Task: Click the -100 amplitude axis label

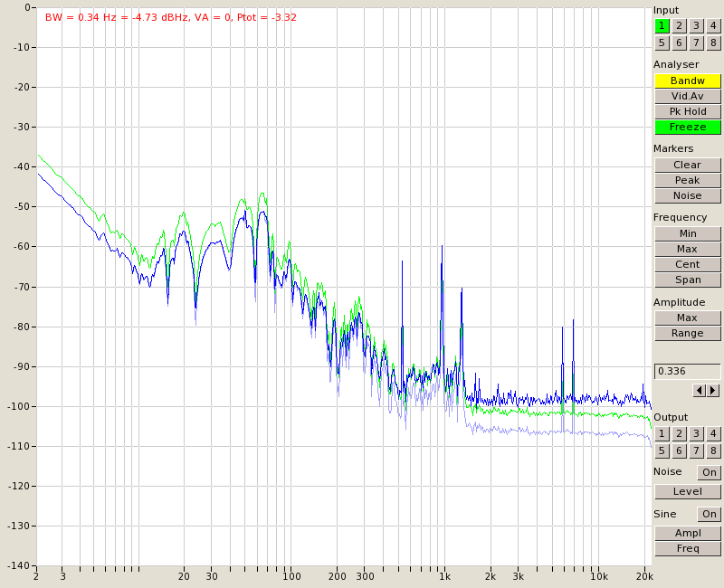Action: click(x=19, y=406)
